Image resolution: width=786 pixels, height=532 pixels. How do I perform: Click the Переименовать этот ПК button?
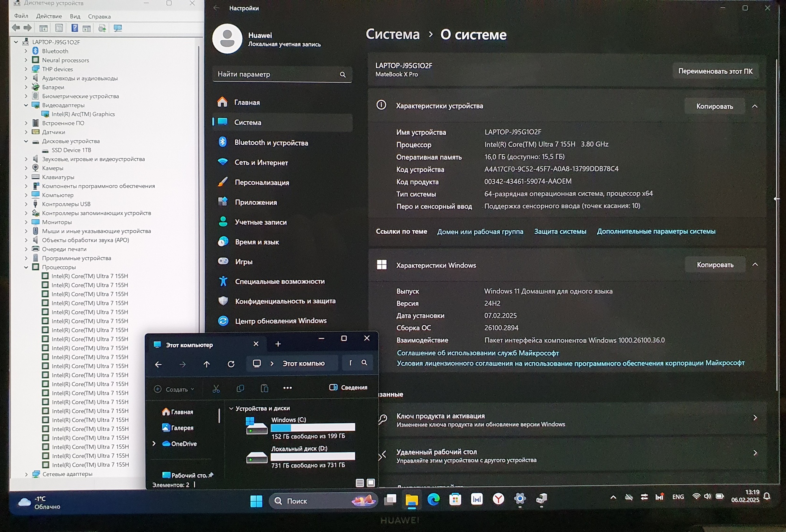715,71
